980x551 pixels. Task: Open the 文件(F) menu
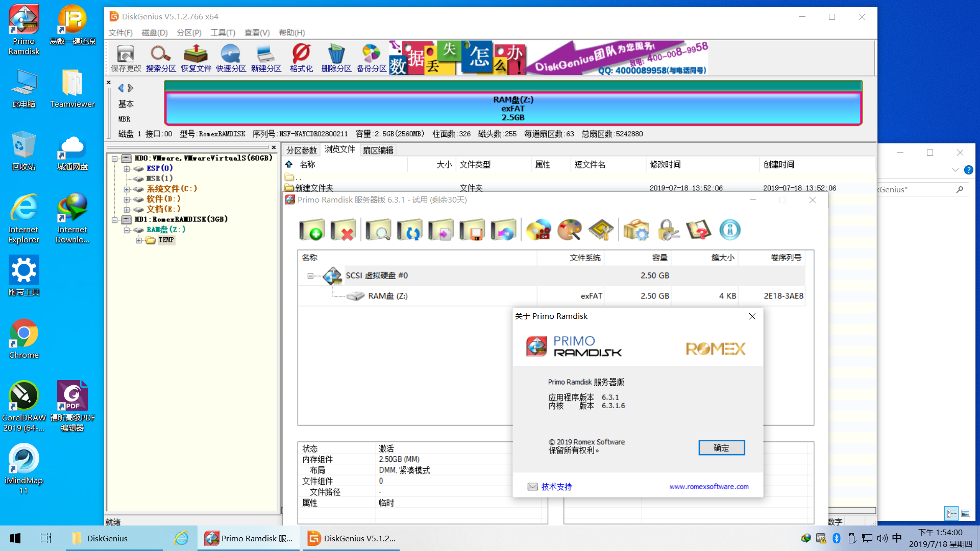click(x=120, y=33)
